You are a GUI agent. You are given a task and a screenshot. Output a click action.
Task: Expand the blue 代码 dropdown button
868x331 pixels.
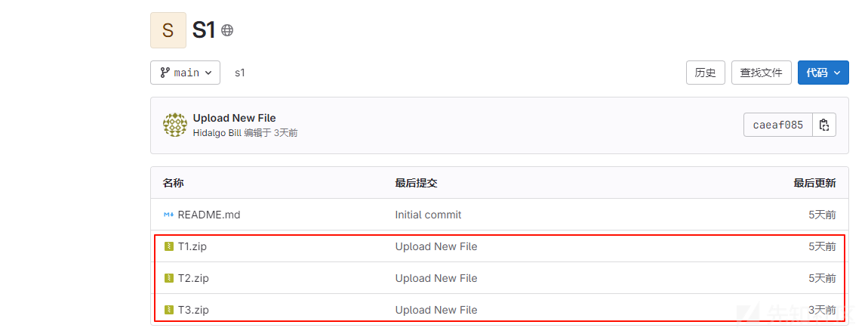(823, 73)
